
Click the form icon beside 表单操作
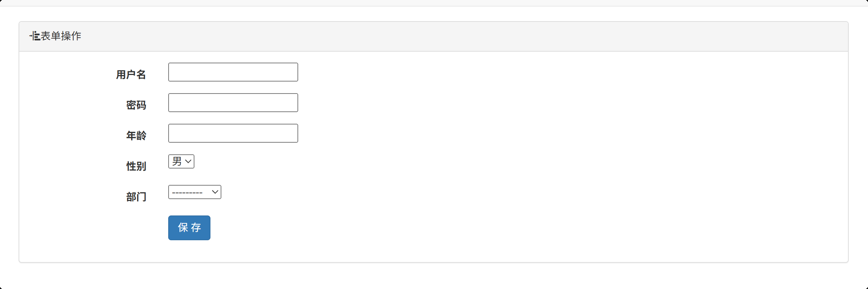[x=35, y=36]
